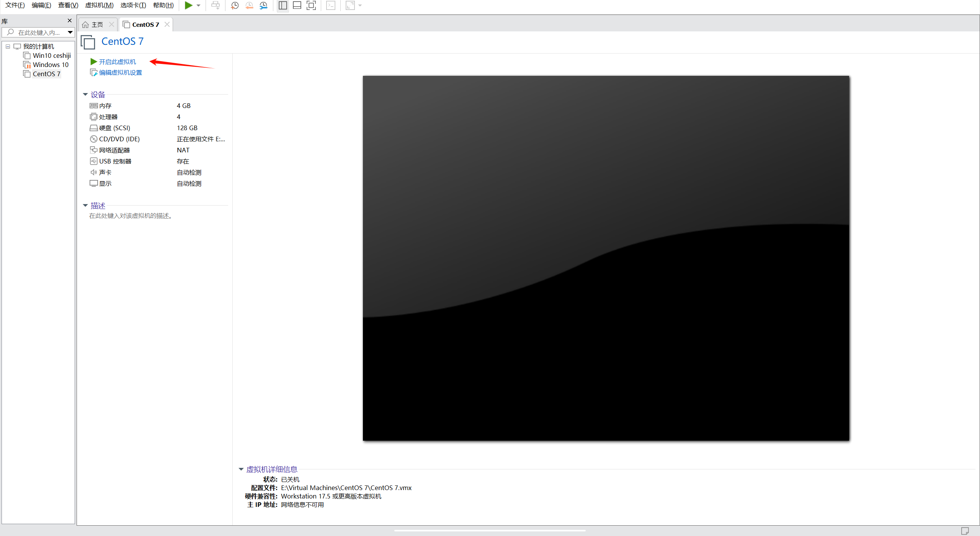Click 编辑虚拟机设置 link
980x536 pixels.
120,73
